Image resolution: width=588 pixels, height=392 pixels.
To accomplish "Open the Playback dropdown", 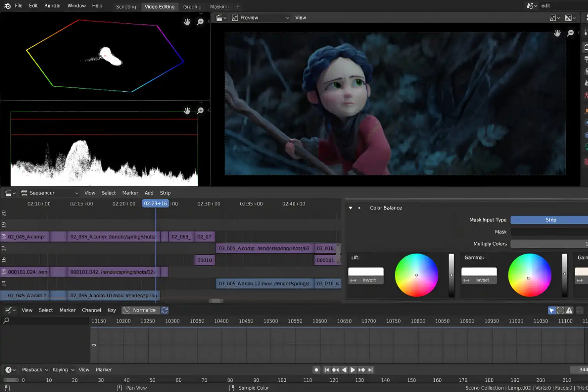I will pyautogui.click(x=35, y=370).
